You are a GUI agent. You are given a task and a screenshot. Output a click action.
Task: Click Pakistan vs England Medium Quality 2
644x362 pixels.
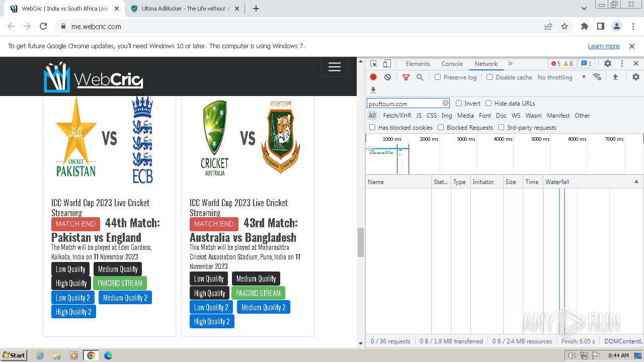pyautogui.click(x=125, y=298)
